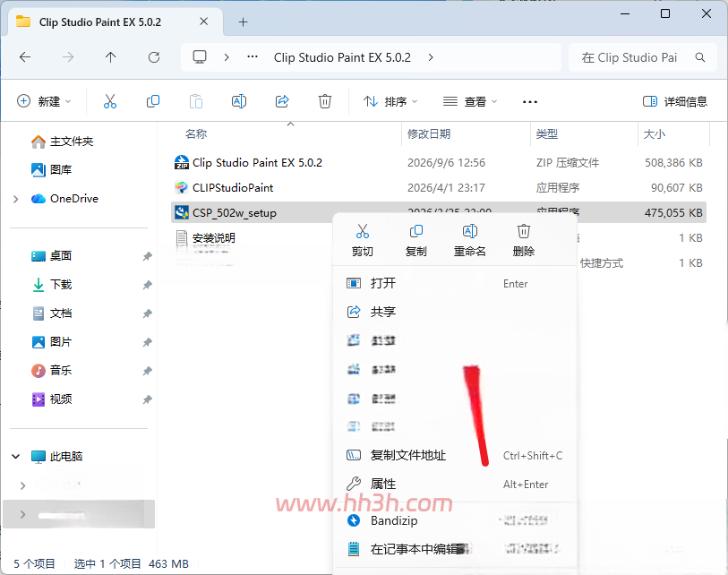Image resolution: width=728 pixels, height=575 pixels.
Task: Choose 属性 from the context menu
Action: click(x=455, y=484)
